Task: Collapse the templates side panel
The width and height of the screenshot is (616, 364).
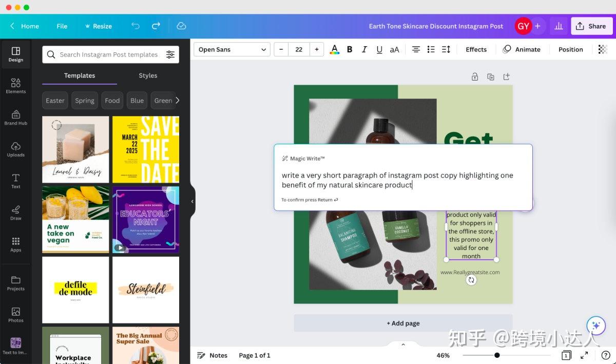Action: tap(191, 202)
